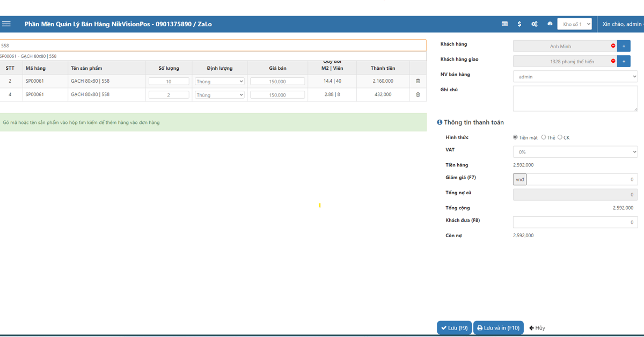Click the dollar sign icon

519,24
